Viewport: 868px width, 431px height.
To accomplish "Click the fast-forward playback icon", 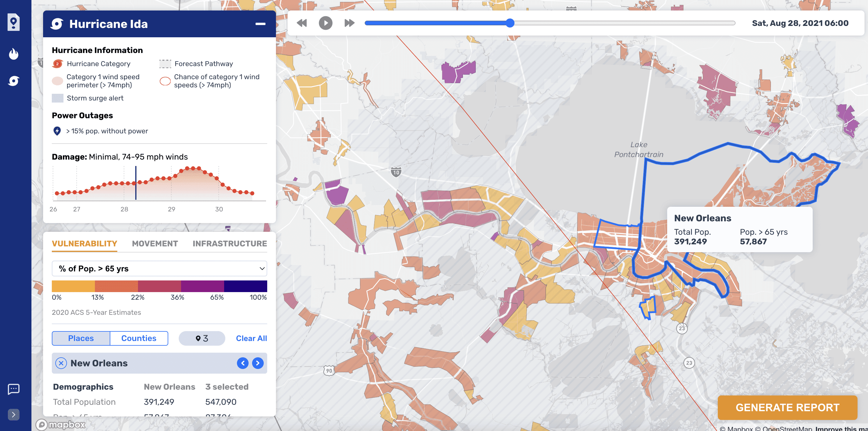I will (349, 23).
